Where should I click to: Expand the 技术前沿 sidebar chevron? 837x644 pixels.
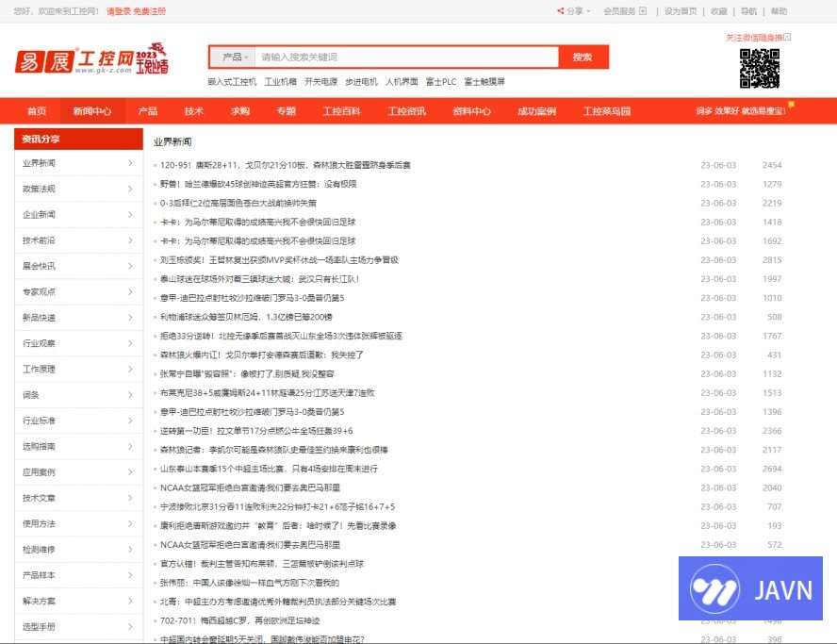click(130, 240)
